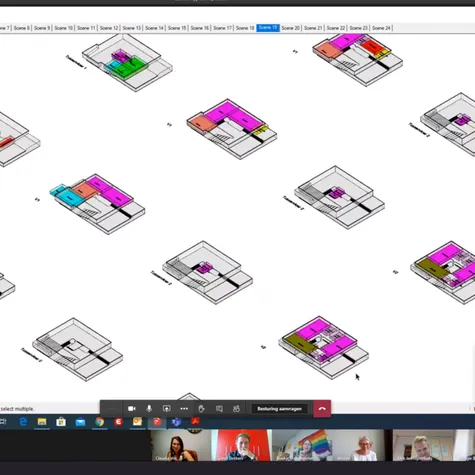Click the 'Besturing aanvragen' button
This screenshot has width=475, height=475.
point(279,409)
